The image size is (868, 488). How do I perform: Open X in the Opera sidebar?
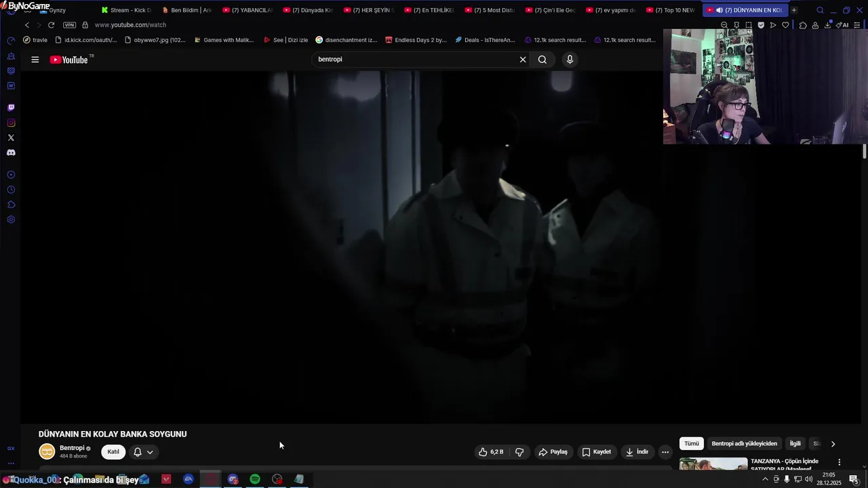pos(11,138)
